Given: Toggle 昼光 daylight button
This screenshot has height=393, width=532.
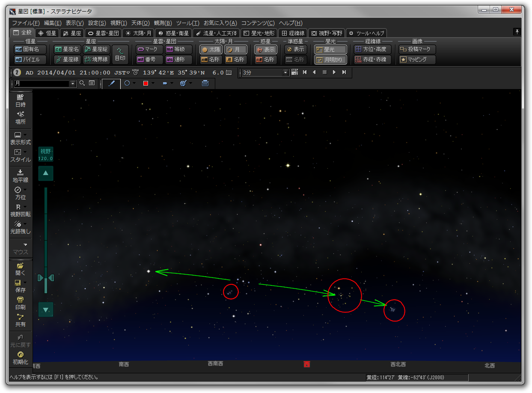Looking at the screenshot, I should click(x=330, y=49).
